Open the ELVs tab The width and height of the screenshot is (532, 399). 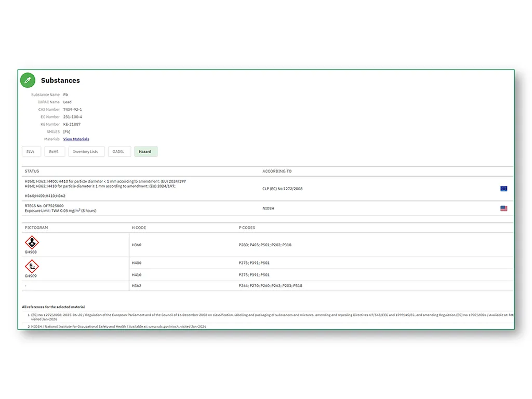[31, 152]
